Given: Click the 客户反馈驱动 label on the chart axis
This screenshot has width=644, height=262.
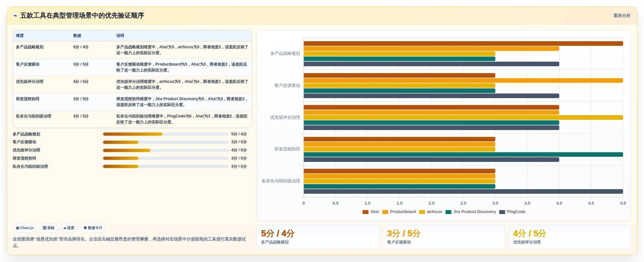Looking at the screenshot, I should tap(287, 85).
